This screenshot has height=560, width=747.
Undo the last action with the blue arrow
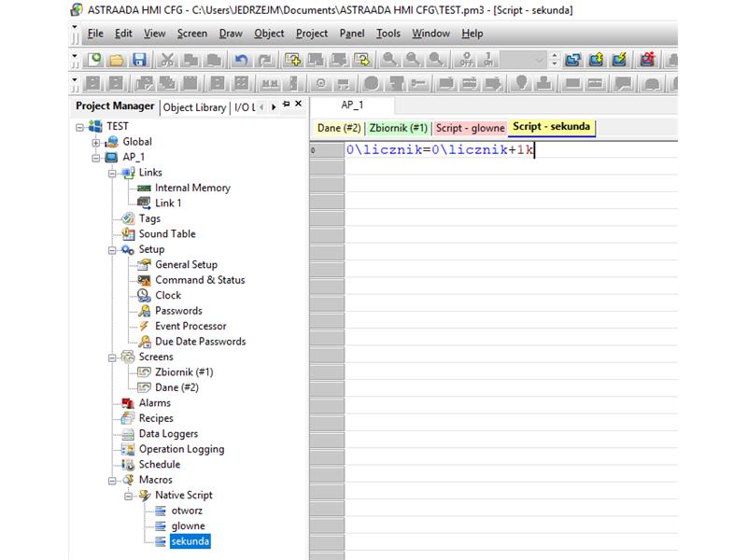[242, 60]
